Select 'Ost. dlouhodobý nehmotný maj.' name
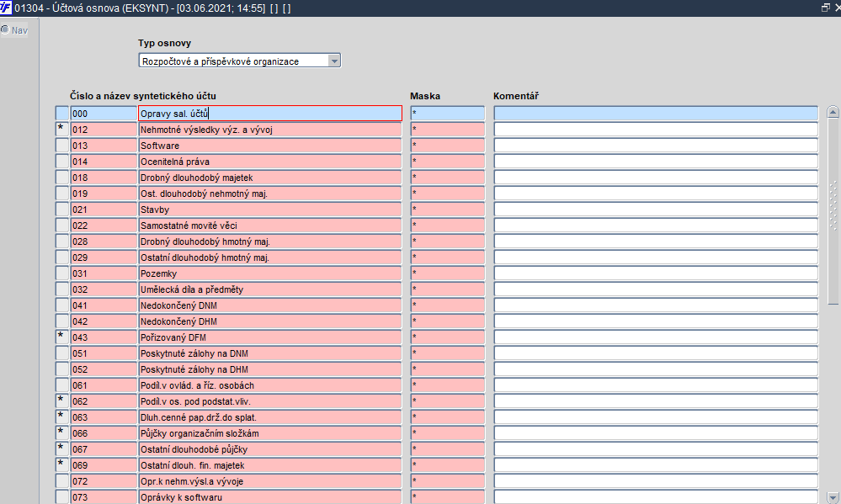The image size is (841, 504). tap(270, 194)
